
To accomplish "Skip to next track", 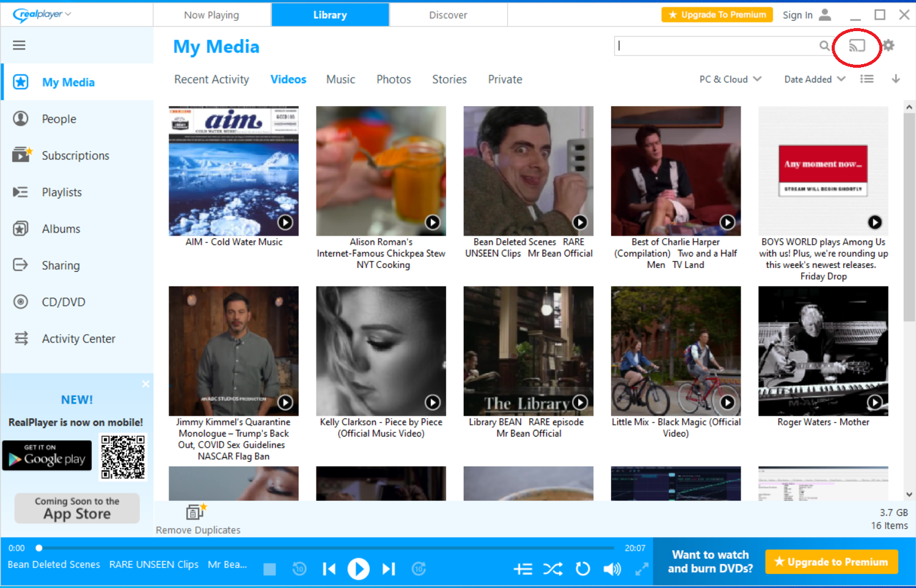I will point(389,569).
